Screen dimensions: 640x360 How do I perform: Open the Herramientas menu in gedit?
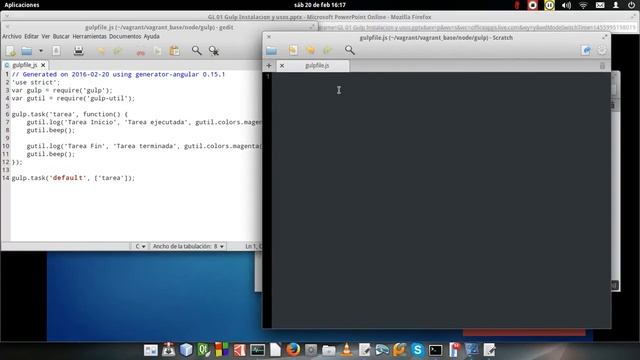tap(89, 36)
